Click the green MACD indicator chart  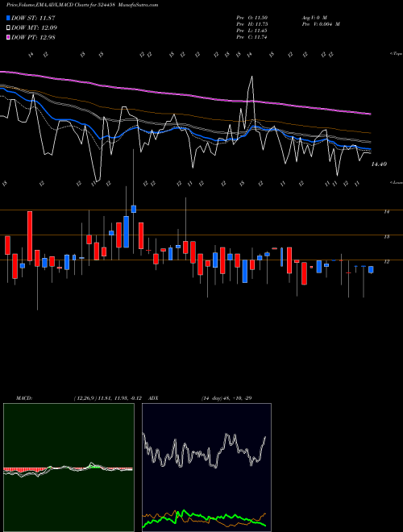pos(69,468)
